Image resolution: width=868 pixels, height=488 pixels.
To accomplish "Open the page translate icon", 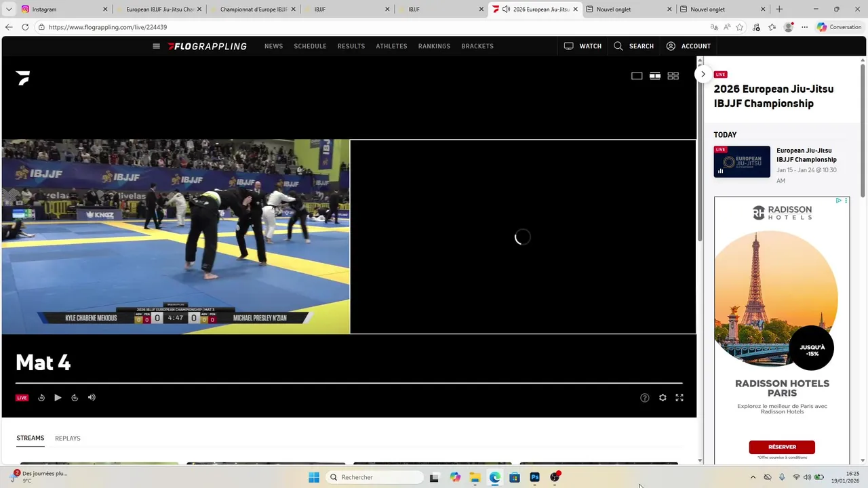I will pyautogui.click(x=714, y=27).
